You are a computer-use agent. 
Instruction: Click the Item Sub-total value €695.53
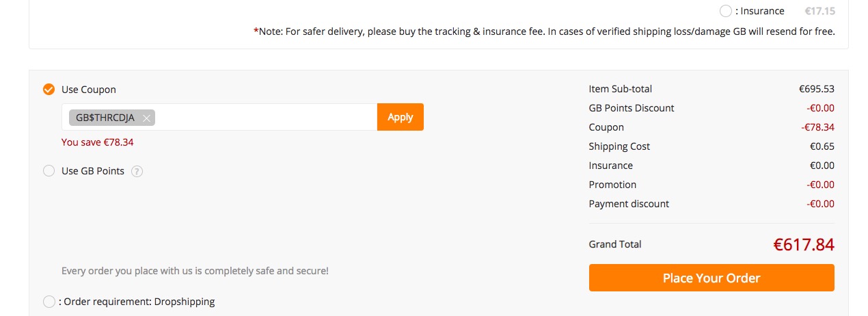[x=816, y=89]
